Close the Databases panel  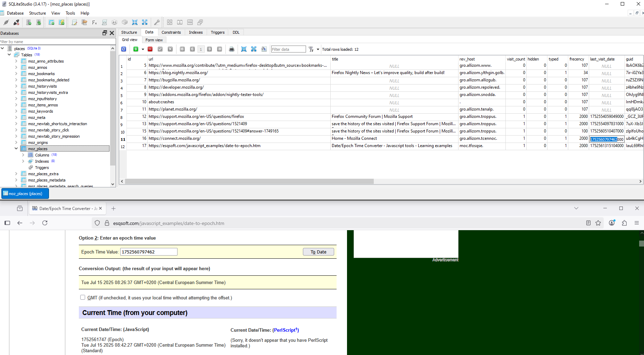coord(112,33)
